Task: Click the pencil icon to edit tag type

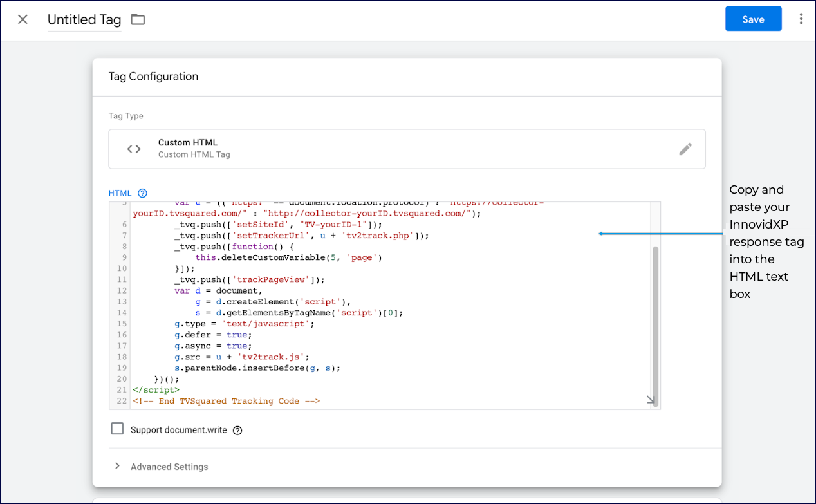Action: (x=685, y=149)
